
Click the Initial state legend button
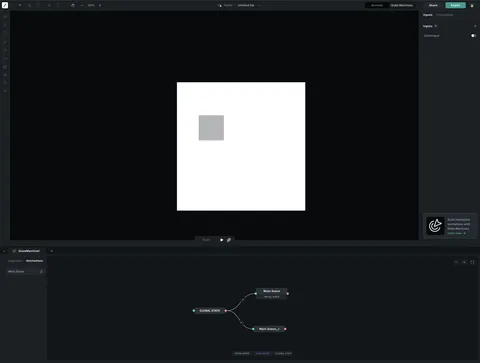242,353
